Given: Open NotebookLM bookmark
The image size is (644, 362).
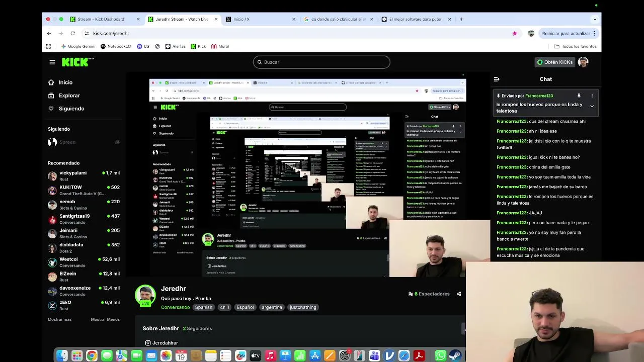Looking at the screenshot, I should 116,46.
